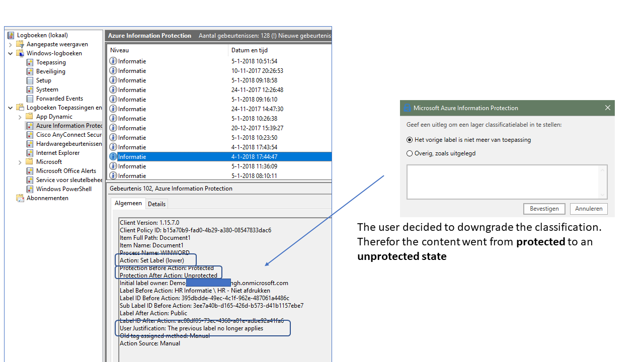Click the Forwarded Events log icon

click(30, 99)
